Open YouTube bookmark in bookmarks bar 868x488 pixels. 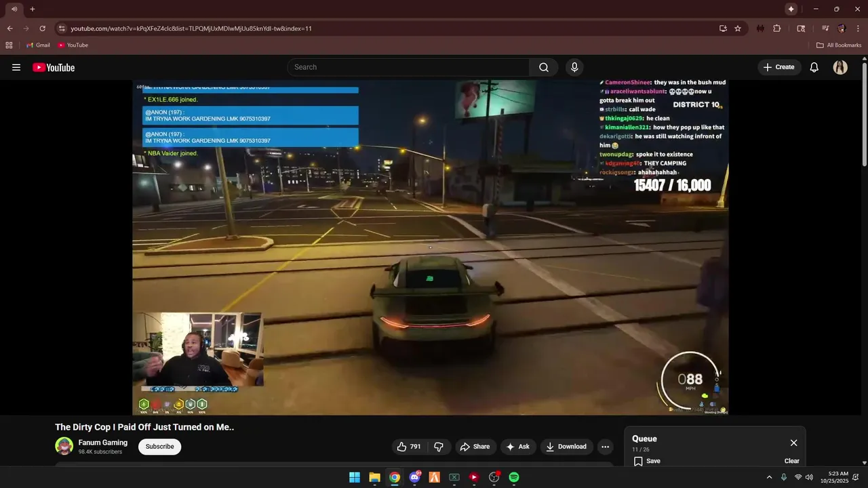click(73, 45)
